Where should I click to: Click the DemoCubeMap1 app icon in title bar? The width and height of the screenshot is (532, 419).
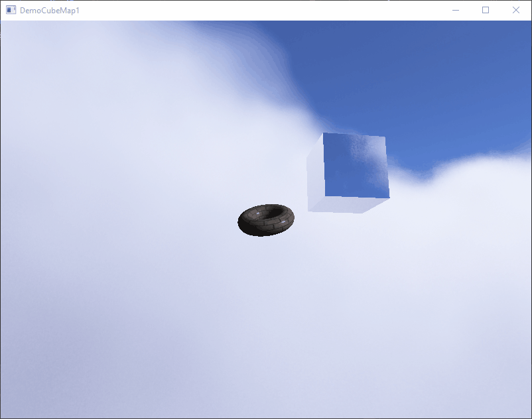point(11,10)
